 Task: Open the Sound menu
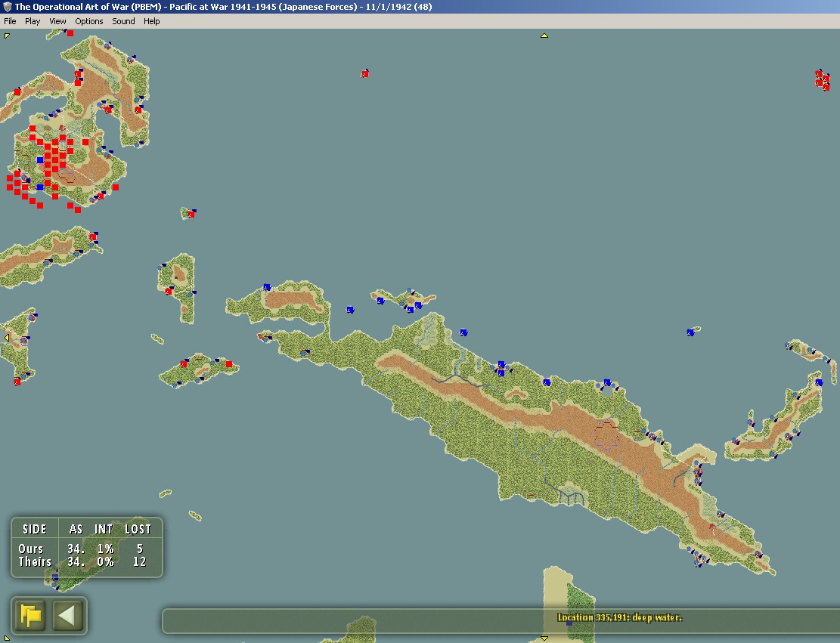123,21
